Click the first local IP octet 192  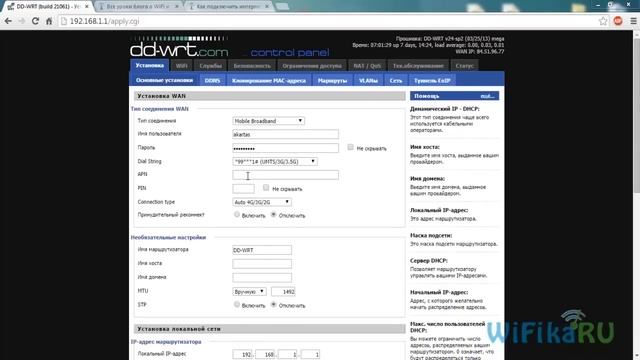243,354
